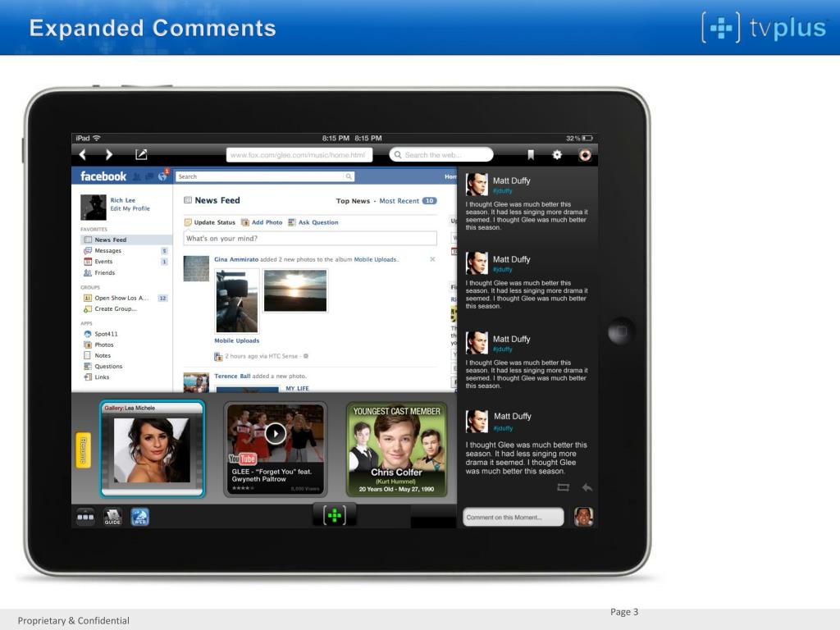
Task: Open Links in the sidebar
Action: point(102,377)
